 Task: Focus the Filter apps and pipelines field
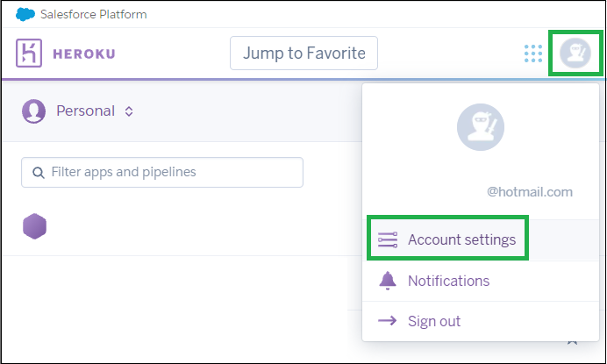(x=162, y=172)
